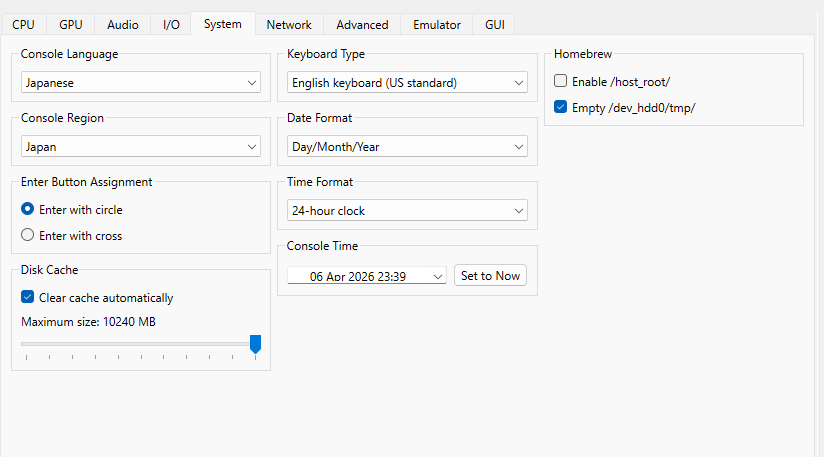Enable the /host_root/ checkbox
824x457 pixels.
point(561,81)
